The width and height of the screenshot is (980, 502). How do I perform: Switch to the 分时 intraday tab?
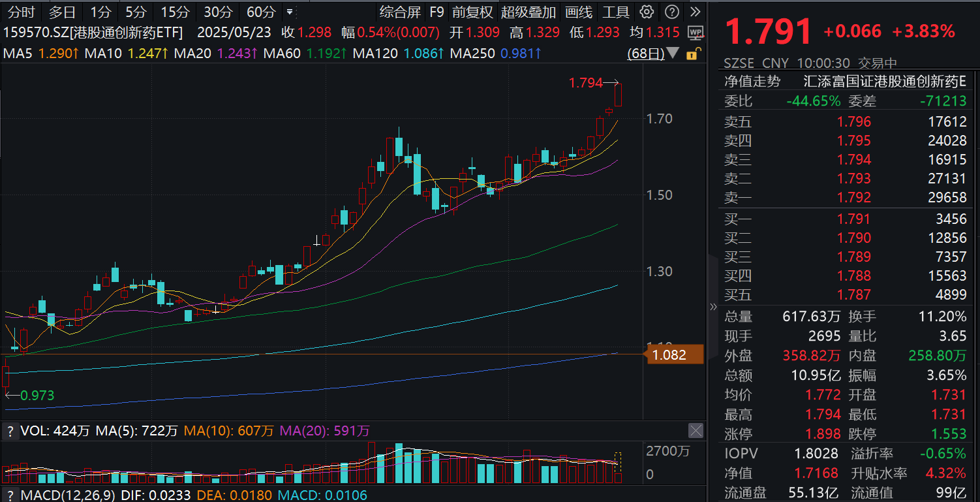click(20, 12)
